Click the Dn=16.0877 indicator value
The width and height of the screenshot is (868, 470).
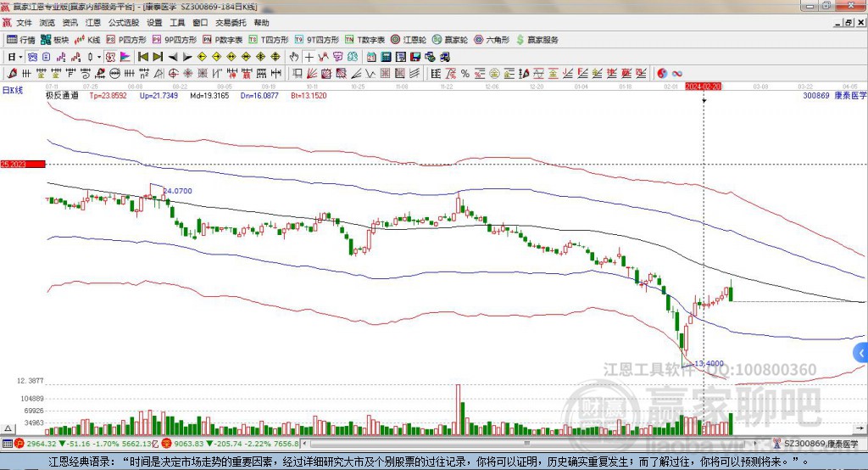(x=259, y=95)
